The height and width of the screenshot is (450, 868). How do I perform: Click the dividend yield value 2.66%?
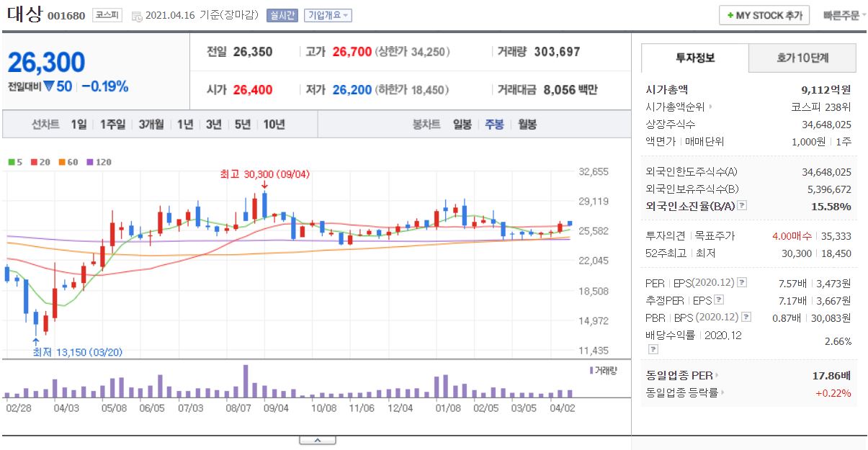tap(838, 341)
